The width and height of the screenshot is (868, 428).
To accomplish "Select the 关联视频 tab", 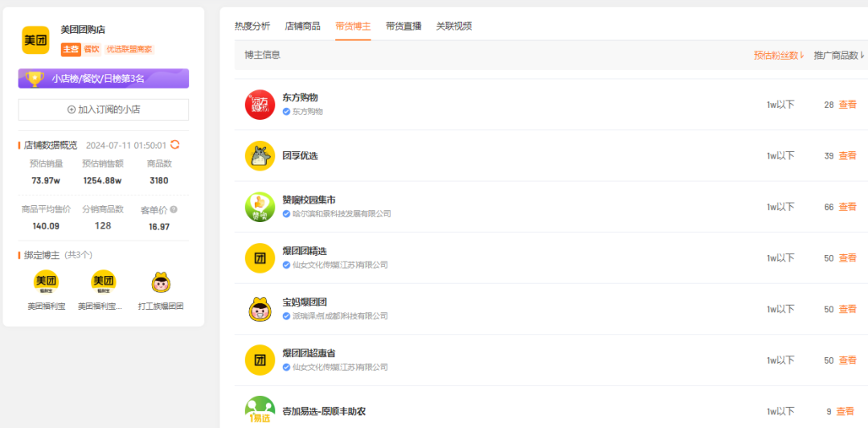I will click(454, 26).
